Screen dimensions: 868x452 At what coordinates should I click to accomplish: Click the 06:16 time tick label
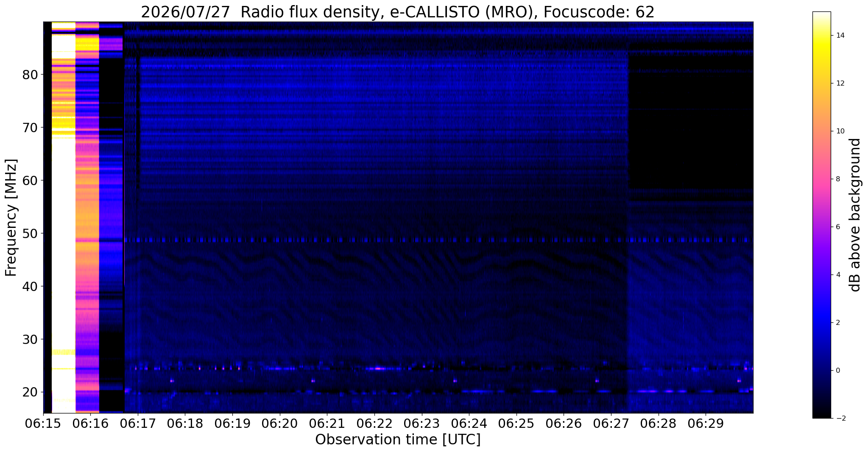[x=90, y=423]
